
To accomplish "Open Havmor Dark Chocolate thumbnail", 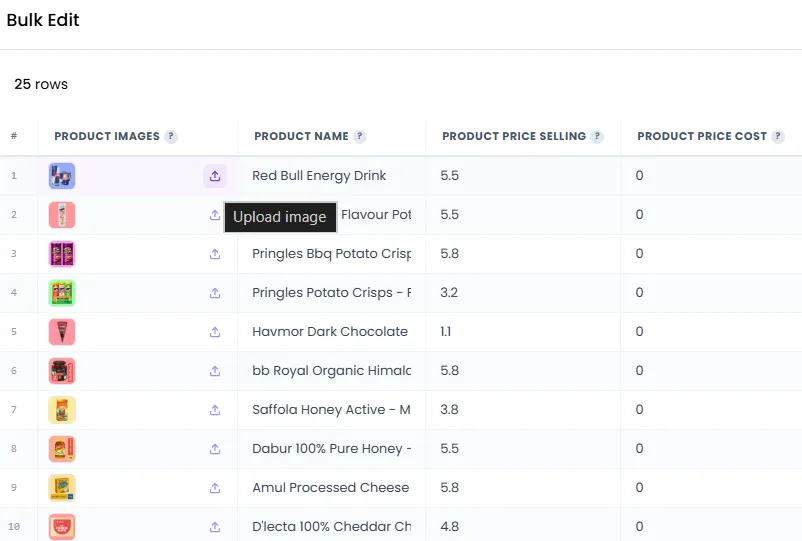I will [x=62, y=332].
